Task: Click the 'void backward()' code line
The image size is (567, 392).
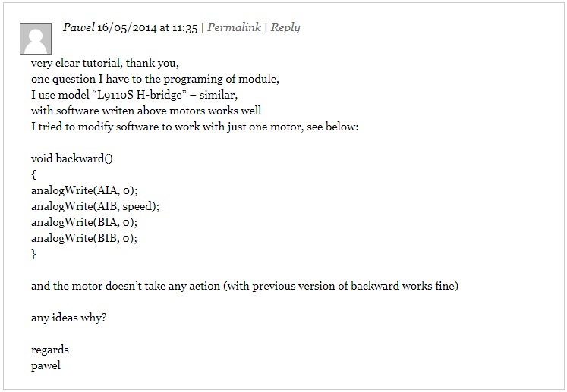Action: point(72,158)
